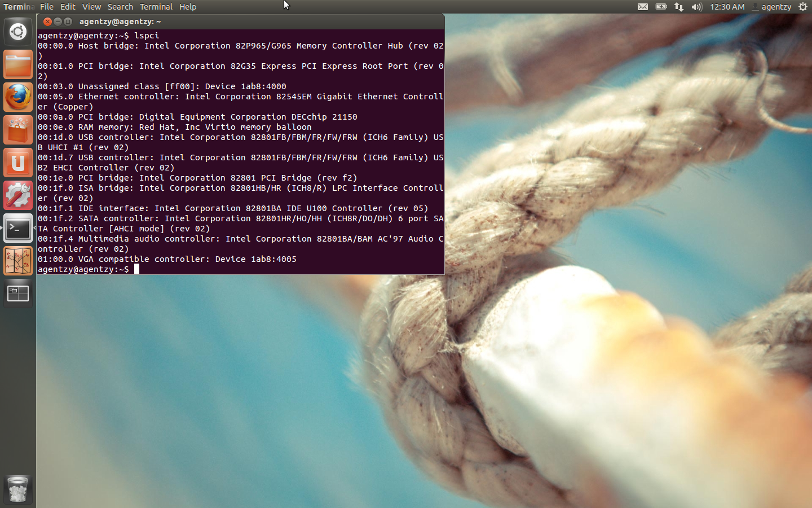The height and width of the screenshot is (508, 812).
Task: Click '00:1f.2 SATA controller' line
Action: [x=241, y=224]
